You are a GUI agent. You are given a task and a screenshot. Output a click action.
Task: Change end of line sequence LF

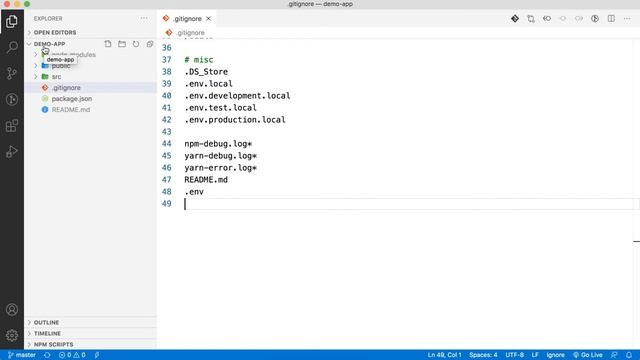(535, 355)
